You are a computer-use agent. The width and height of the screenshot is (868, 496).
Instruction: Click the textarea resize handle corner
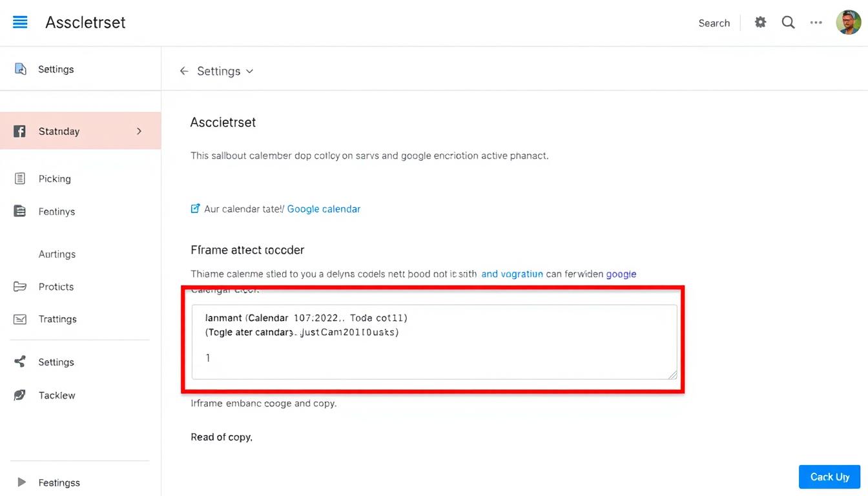click(x=672, y=375)
